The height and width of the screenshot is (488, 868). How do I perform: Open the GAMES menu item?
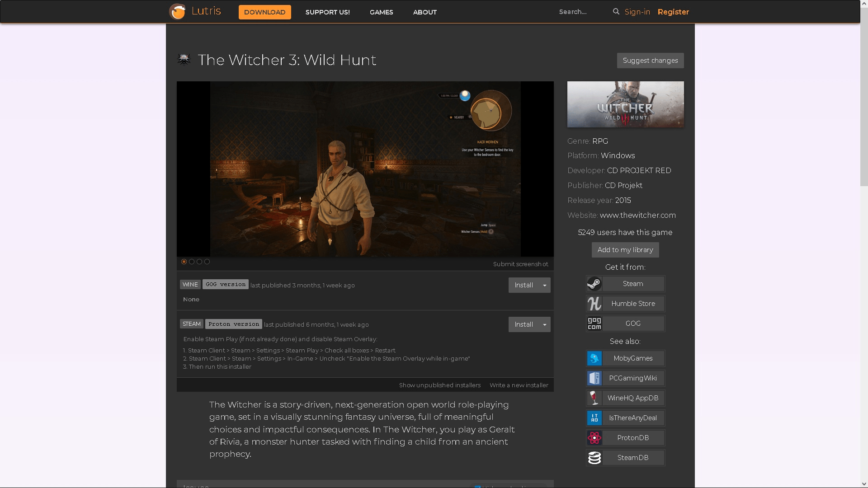click(x=381, y=12)
